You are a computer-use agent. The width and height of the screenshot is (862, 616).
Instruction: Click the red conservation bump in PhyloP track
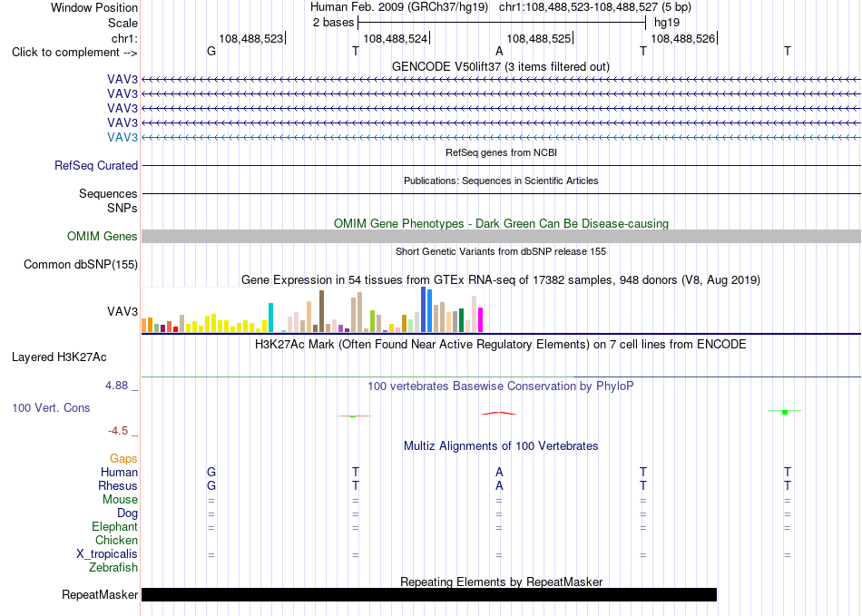pyautogui.click(x=499, y=413)
